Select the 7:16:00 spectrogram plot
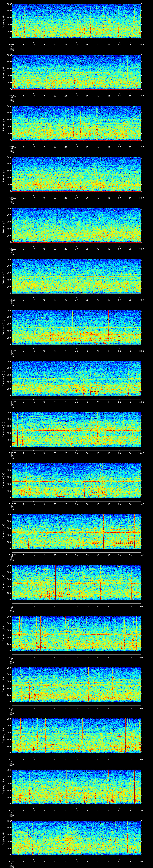 click(77, 787)
